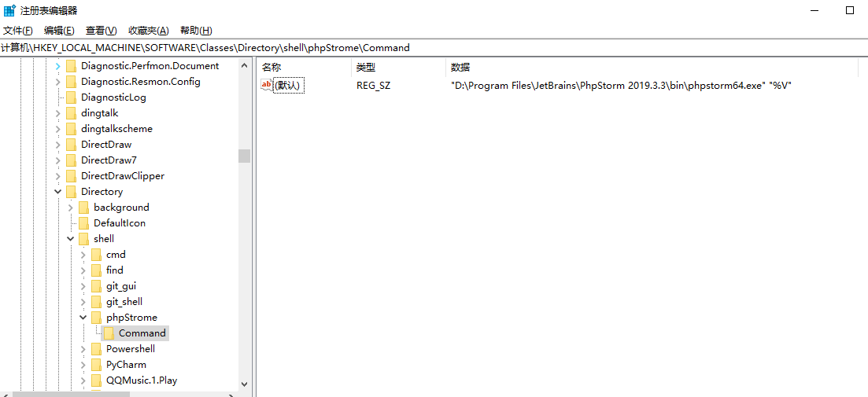Click the DirectDraw7 folder icon

tap(71, 160)
